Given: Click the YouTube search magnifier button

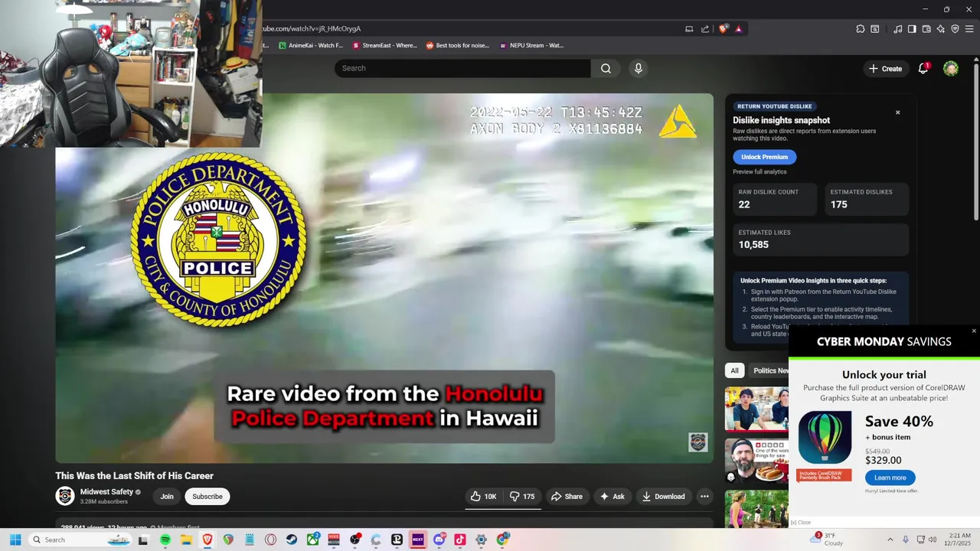Looking at the screenshot, I should click(606, 68).
